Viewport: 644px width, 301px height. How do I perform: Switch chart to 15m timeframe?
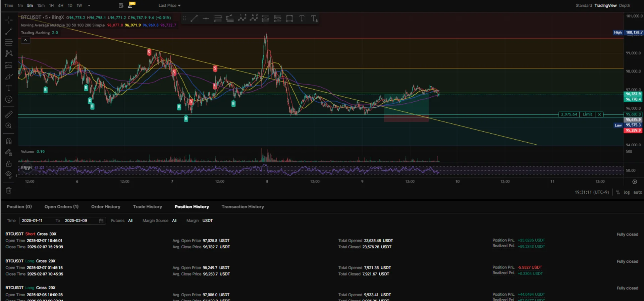click(41, 5)
